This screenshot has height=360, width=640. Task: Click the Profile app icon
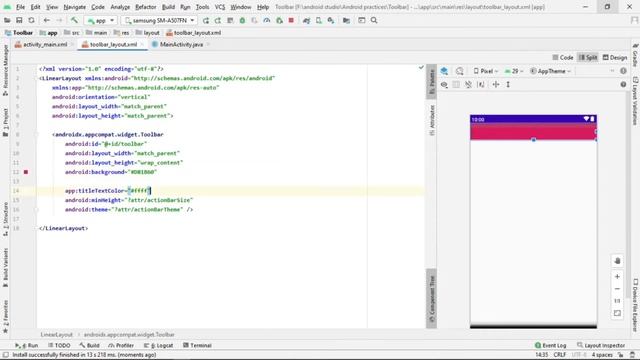pos(267,20)
